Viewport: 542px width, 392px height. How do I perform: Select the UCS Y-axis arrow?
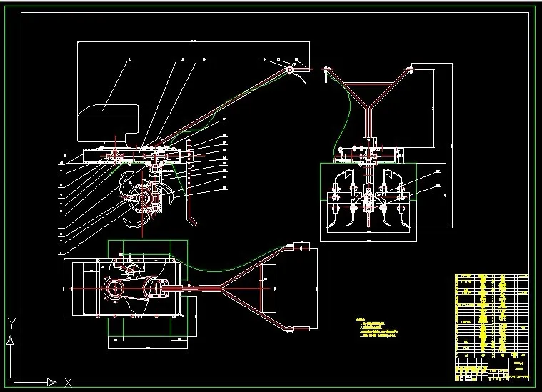pyautogui.click(x=11, y=340)
